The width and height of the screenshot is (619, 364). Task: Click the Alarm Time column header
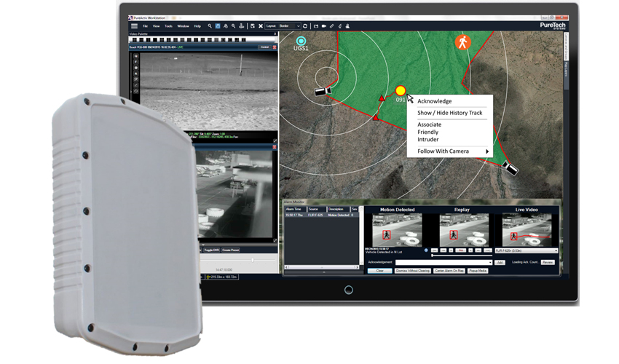(x=293, y=209)
